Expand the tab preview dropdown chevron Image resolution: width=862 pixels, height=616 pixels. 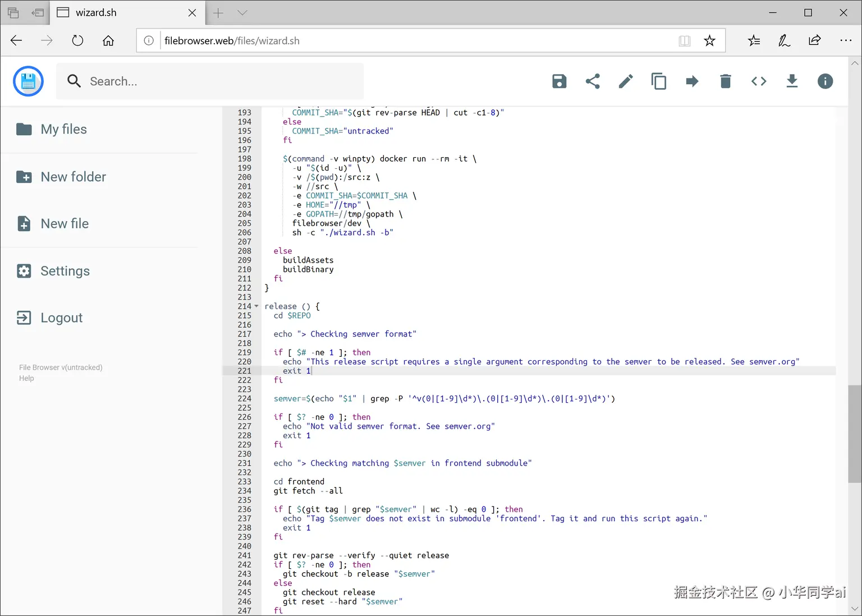242,12
